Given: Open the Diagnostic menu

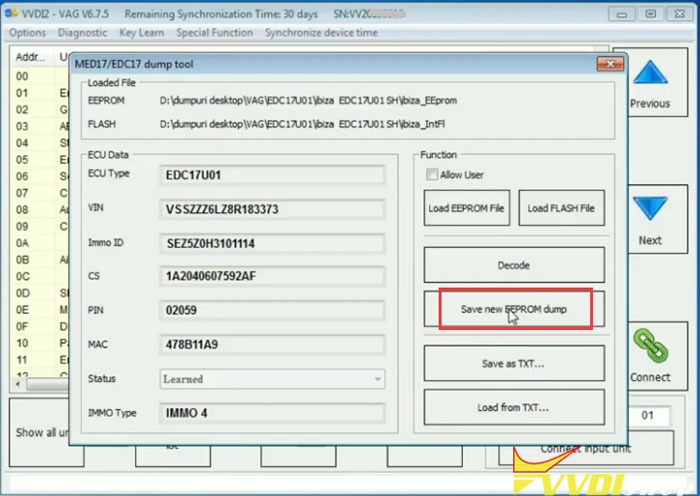Looking at the screenshot, I should (x=83, y=33).
